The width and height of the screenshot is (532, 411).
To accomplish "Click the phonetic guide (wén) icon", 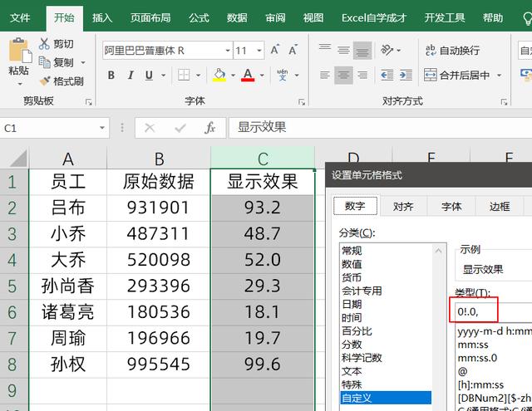I will [282, 75].
